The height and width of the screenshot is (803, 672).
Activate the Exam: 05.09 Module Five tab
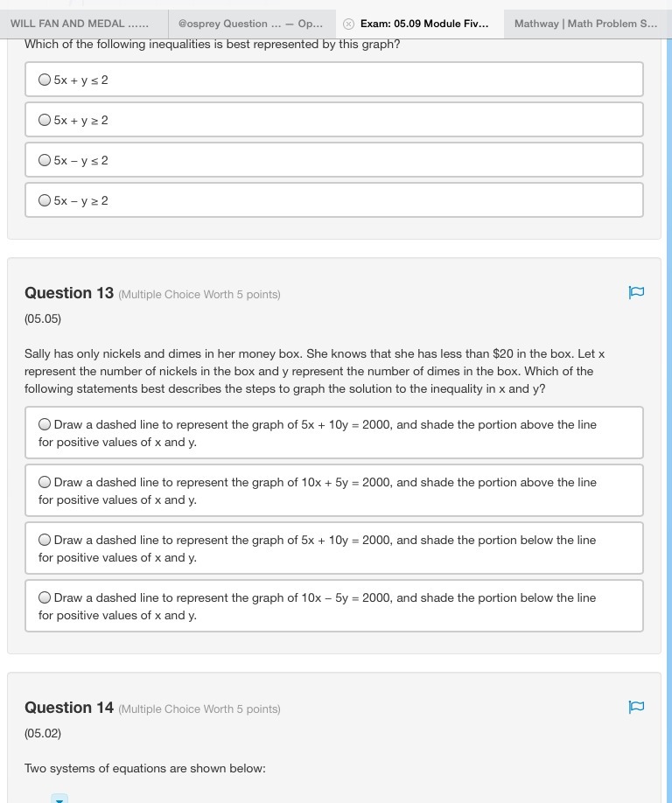coord(424,24)
